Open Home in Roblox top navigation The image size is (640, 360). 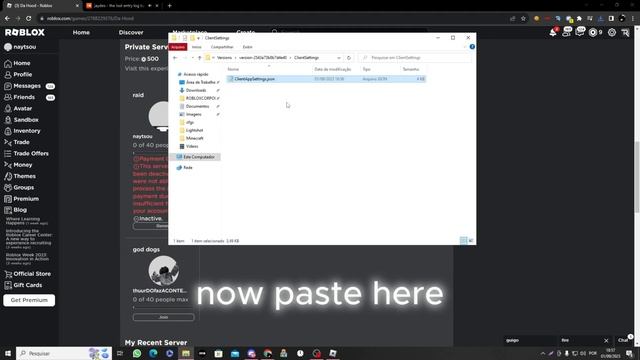[81, 32]
